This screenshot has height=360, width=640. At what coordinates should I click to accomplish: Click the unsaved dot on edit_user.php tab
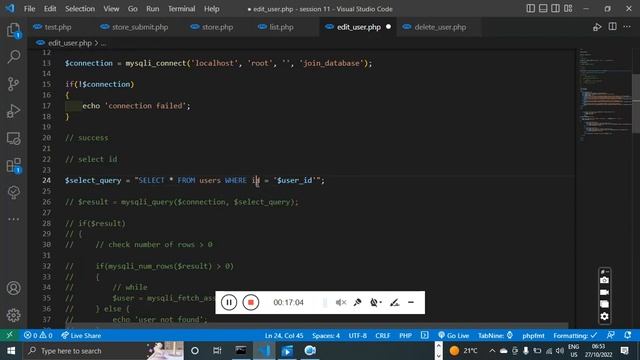pos(388,27)
